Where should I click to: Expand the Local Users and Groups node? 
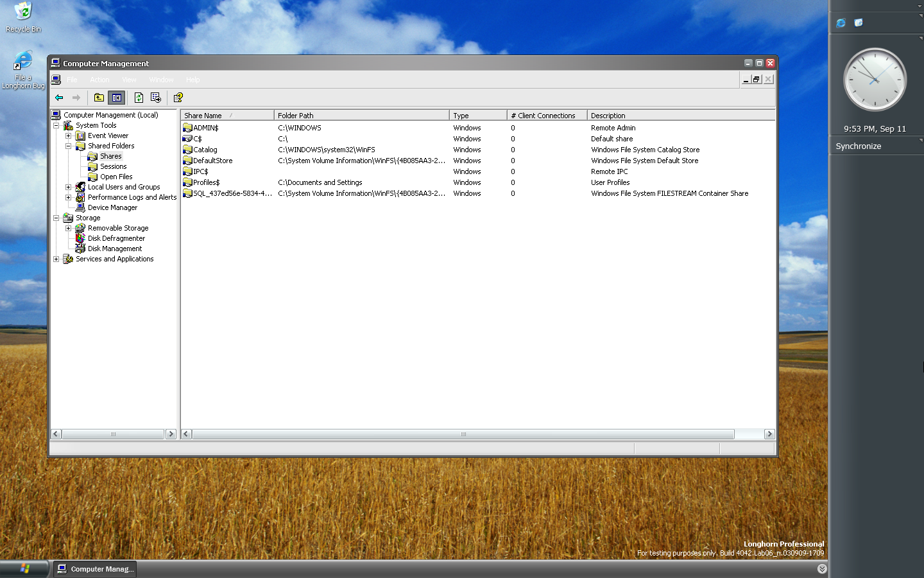pyautogui.click(x=69, y=187)
